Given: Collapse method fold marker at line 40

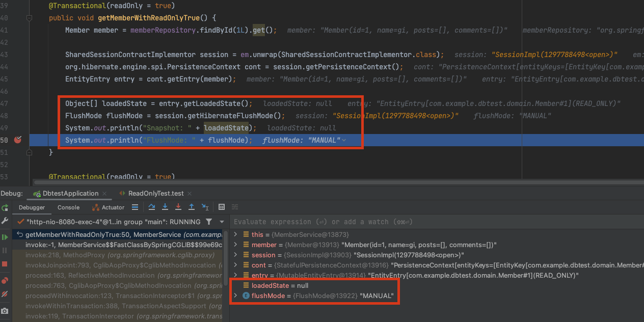Looking at the screenshot, I should pyautogui.click(x=29, y=18).
